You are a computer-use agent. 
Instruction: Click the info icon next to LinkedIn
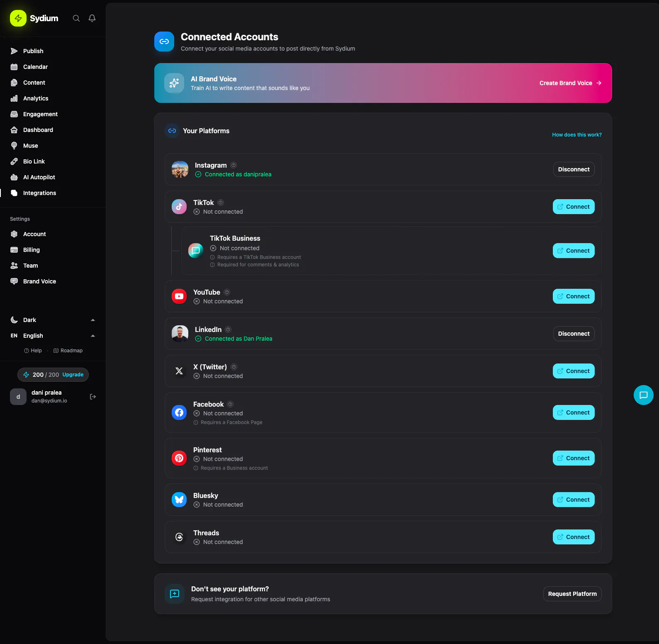[228, 329]
